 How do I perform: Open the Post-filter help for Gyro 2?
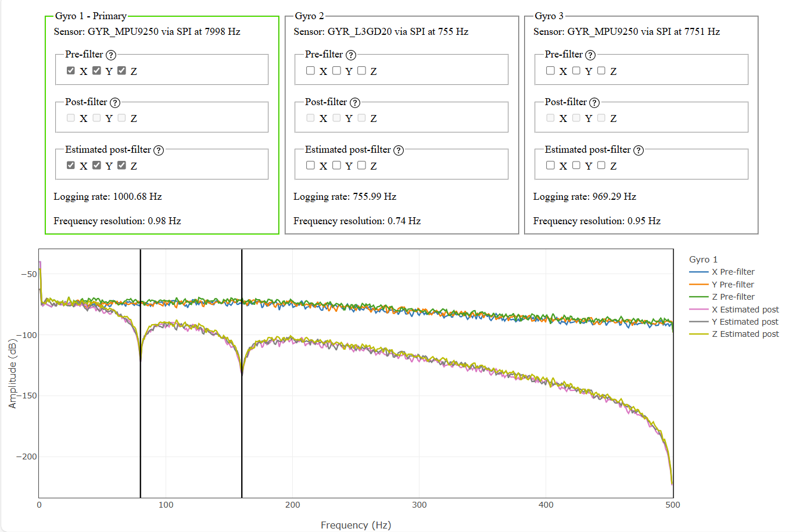click(x=354, y=102)
